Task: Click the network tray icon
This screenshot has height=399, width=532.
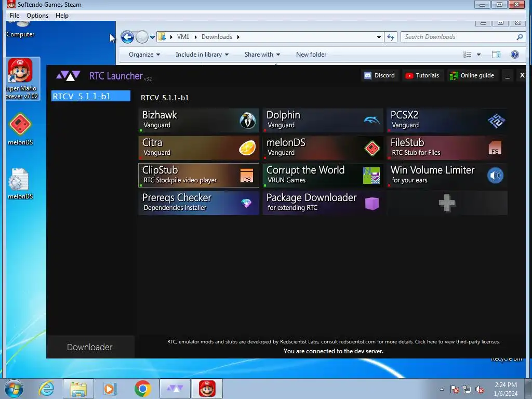Action: [467, 390]
